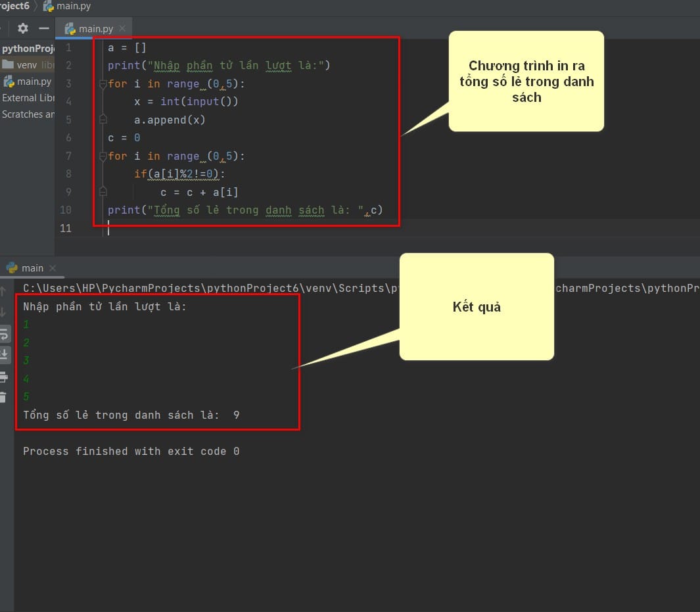The width and height of the screenshot is (700, 612).
Task: Click input value 1 in console
Action: click(26, 325)
